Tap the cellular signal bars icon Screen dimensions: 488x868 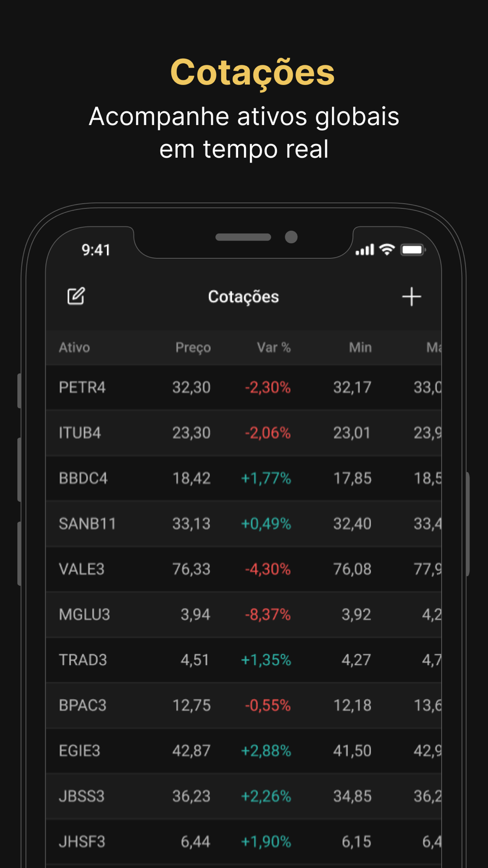365,250
